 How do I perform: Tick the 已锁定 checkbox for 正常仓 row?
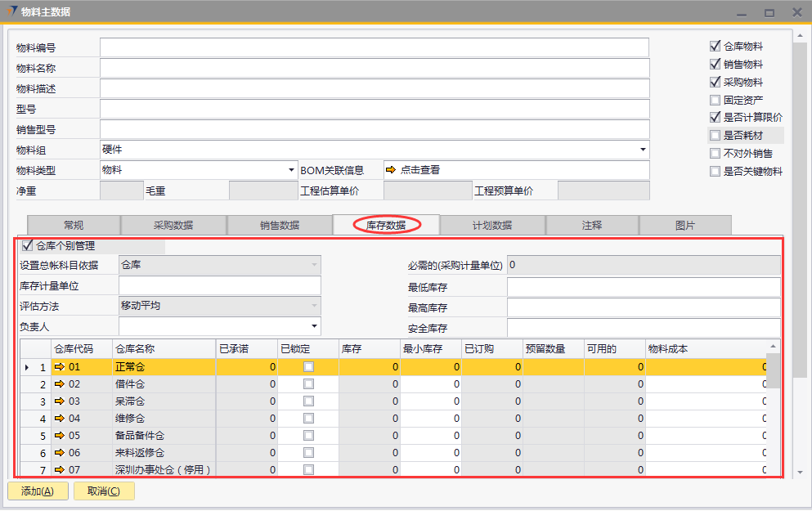pyautogui.click(x=308, y=367)
